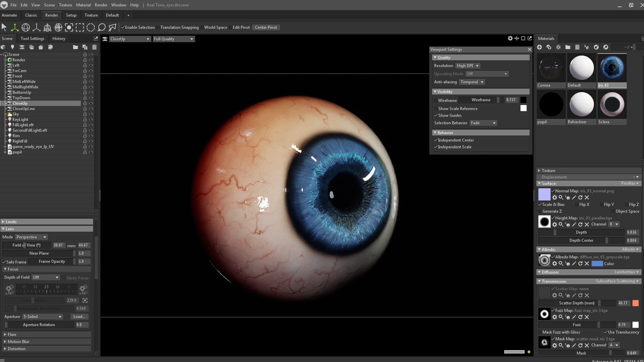644x362 pixels.
Task: Click the Center Pivot button
Action: pos(266,27)
